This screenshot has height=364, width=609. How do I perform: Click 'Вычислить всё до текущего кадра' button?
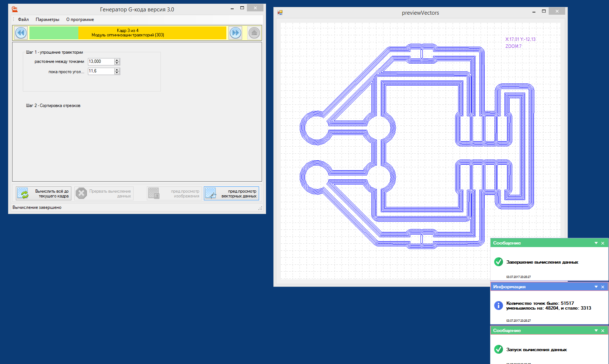(43, 193)
